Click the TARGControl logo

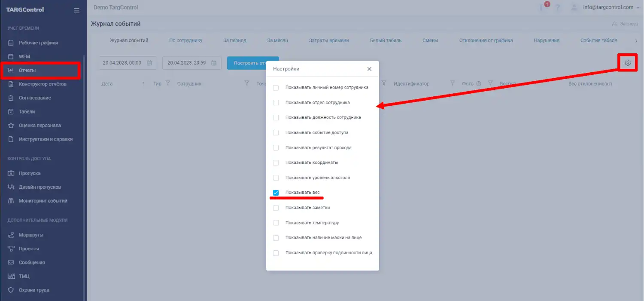[x=25, y=9]
